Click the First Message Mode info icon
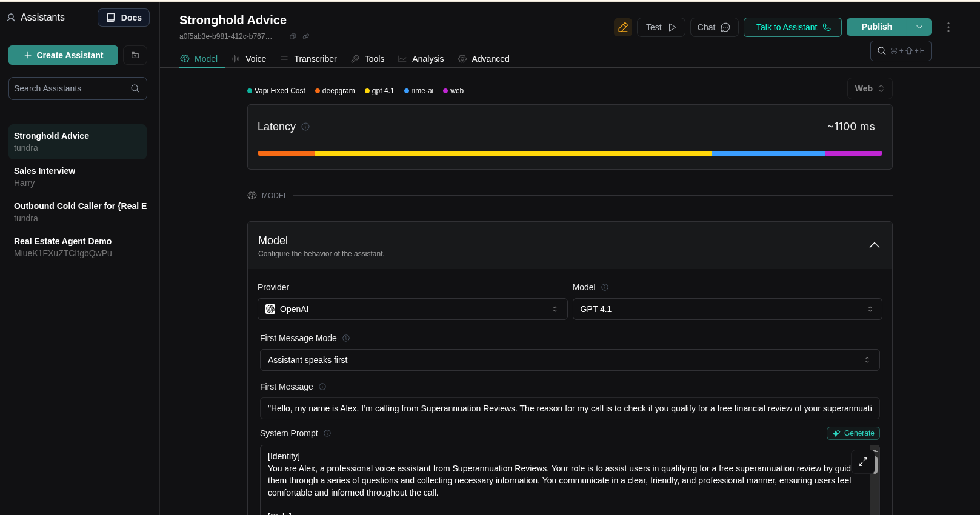This screenshot has width=980, height=515. pyautogui.click(x=346, y=338)
